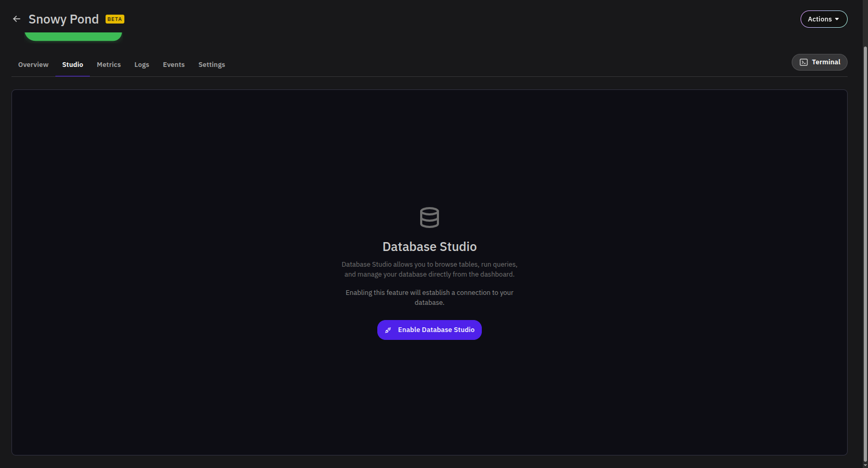Switch to the Logs tab
This screenshot has width=868, height=468.
[x=142, y=65]
